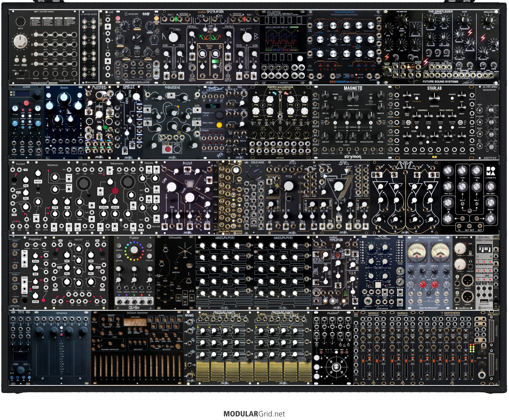Select The Gristleizer module

[x=441, y=47]
